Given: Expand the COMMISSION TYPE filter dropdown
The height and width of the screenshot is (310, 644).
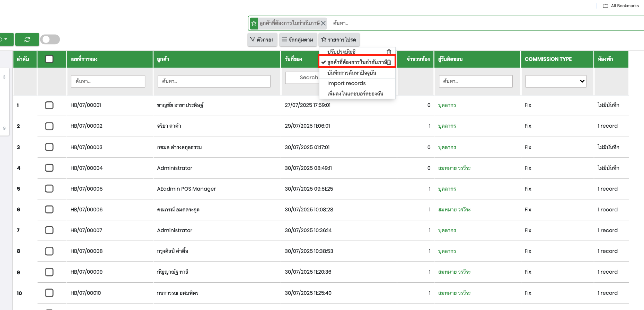Looking at the screenshot, I should [556, 81].
